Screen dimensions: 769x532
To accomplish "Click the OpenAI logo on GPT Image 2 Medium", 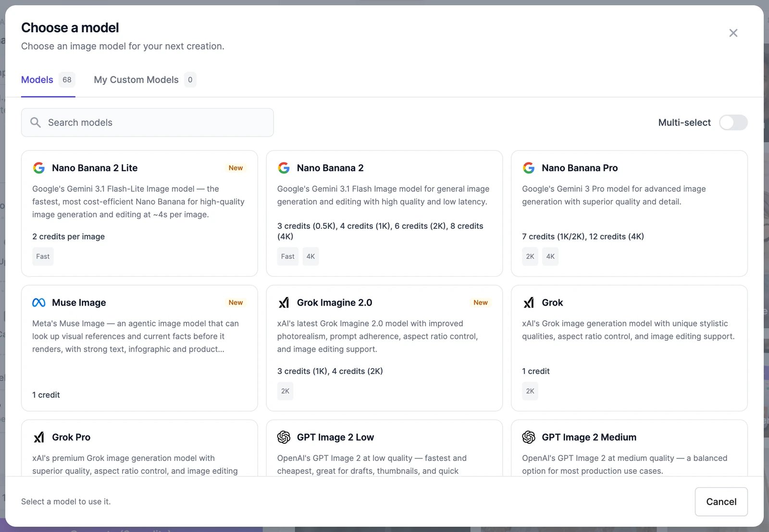I will pos(529,437).
